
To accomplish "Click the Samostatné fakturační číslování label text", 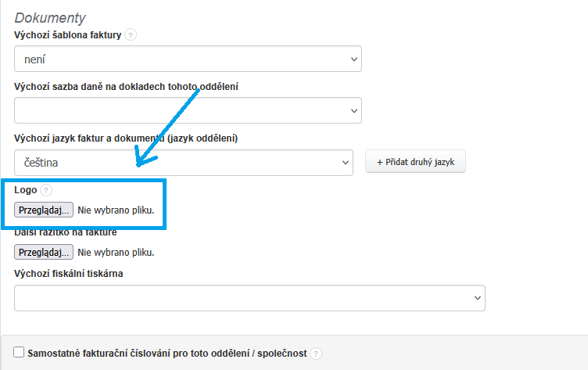I will tap(167, 354).
